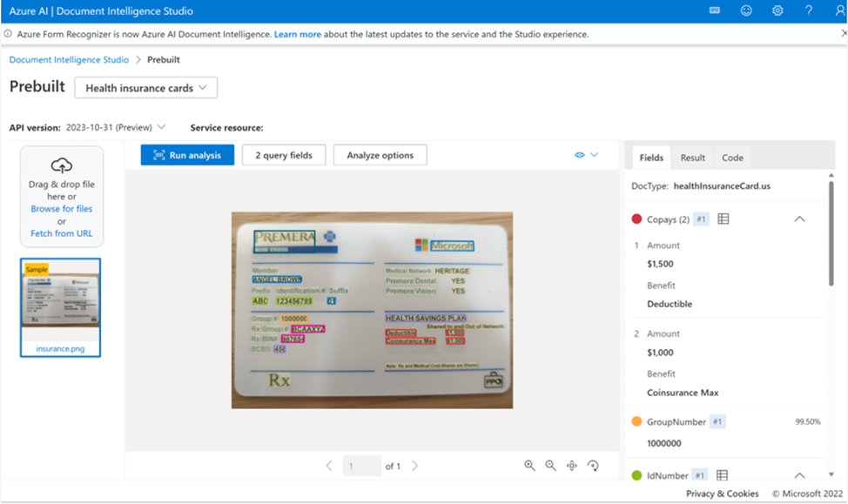Click the page number input field
The width and height of the screenshot is (848, 504).
click(x=362, y=466)
